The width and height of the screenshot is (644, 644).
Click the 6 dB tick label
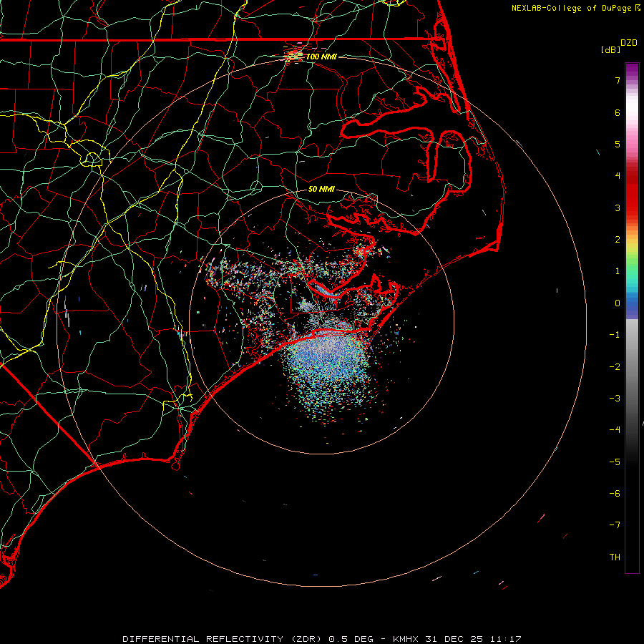point(618,112)
